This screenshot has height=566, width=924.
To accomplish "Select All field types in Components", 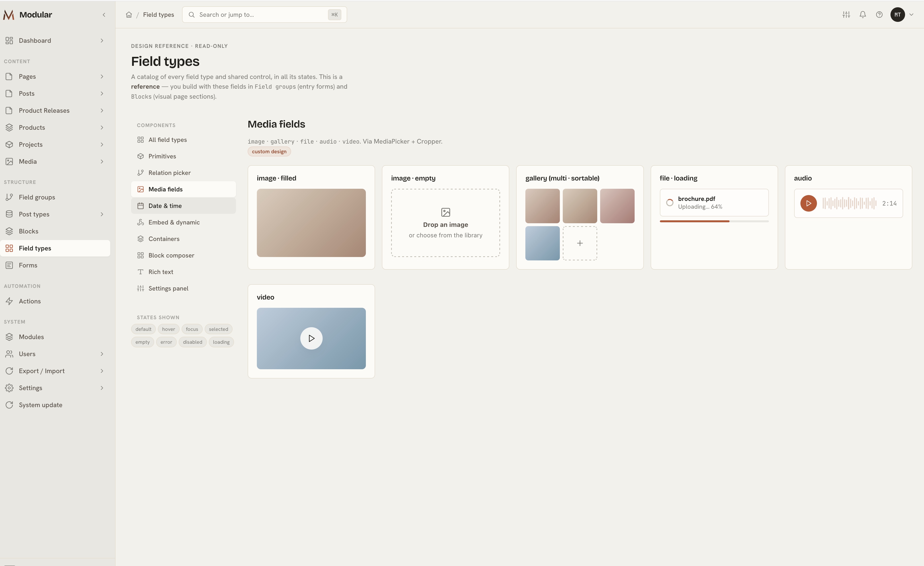I will point(183,140).
